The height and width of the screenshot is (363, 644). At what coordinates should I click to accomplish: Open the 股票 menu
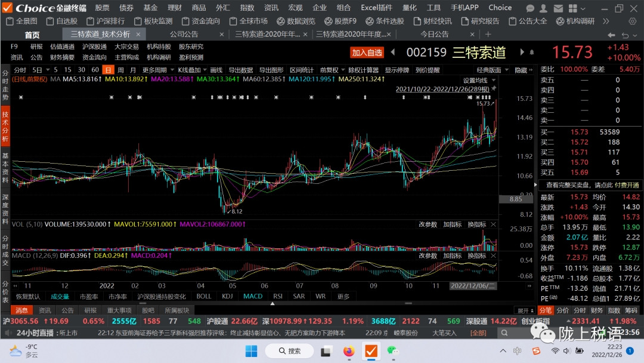pyautogui.click(x=102, y=8)
